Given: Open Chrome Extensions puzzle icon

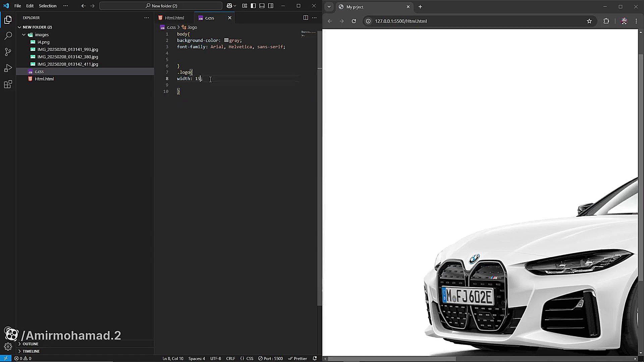Looking at the screenshot, I should [606, 21].
